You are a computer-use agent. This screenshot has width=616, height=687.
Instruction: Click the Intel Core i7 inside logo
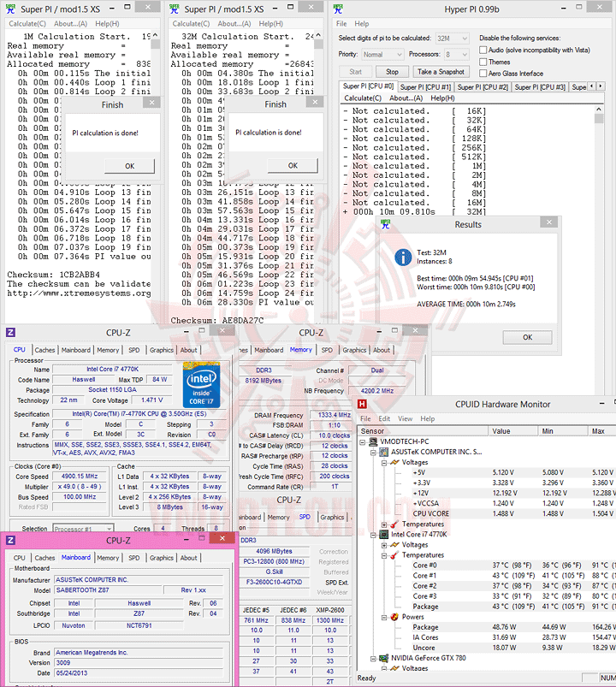click(x=201, y=385)
